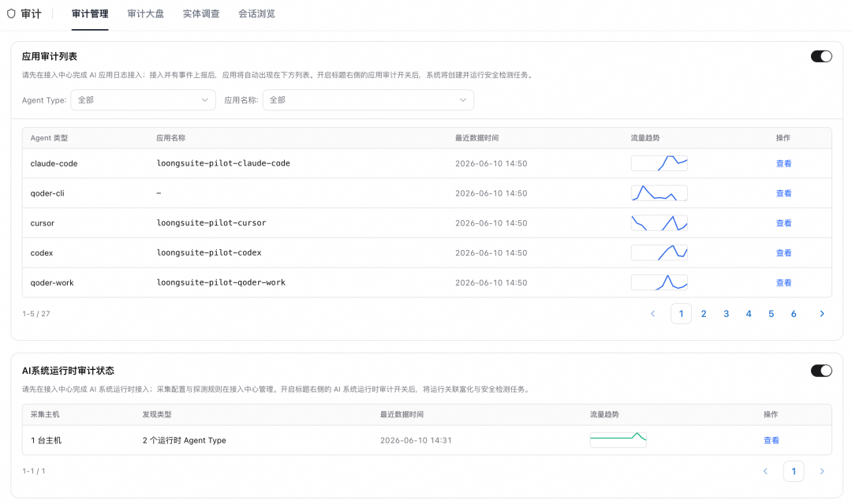Click the shield icon beside 审计
The image size is (852, 504).
11,13
